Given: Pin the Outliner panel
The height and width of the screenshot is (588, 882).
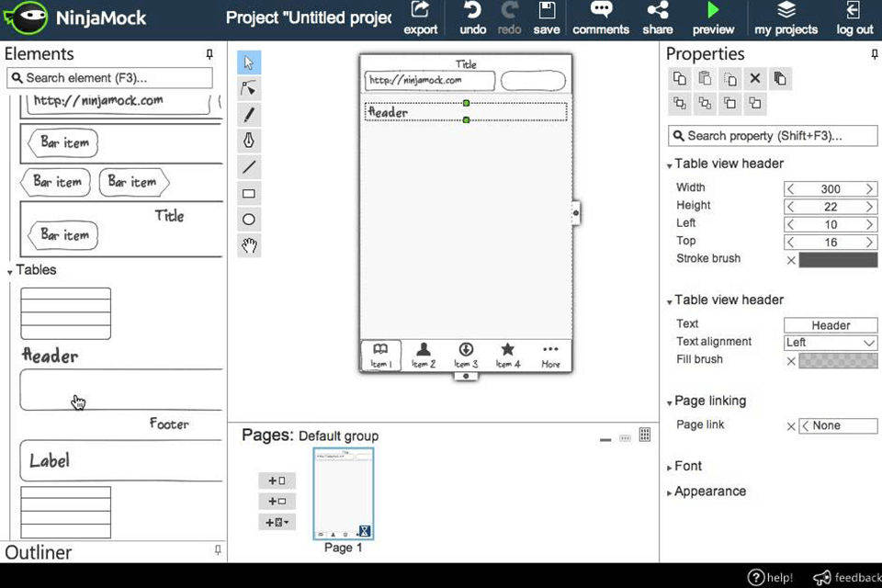Looking at the screenshot, I should tap(218, 549).
